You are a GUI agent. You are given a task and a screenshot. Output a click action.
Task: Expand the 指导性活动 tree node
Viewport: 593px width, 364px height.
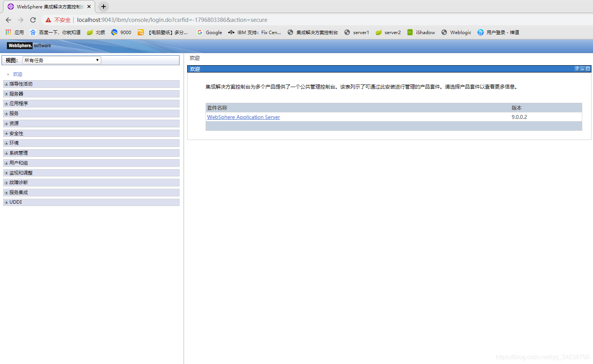[6, 84]
